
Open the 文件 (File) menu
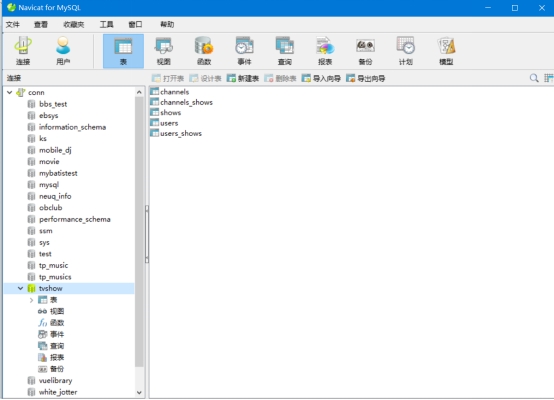click(13, 24)
